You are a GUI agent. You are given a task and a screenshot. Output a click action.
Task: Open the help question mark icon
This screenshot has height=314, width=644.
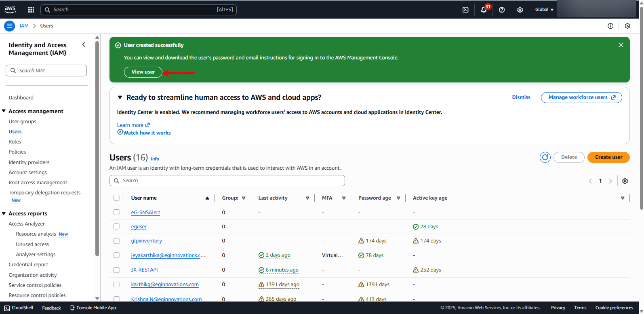click(x=502, y=10)
